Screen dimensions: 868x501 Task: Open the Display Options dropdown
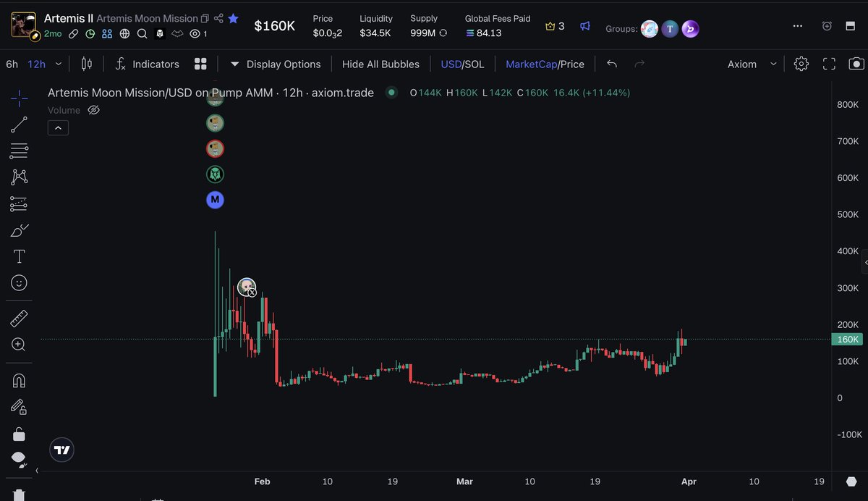(276, 64)
